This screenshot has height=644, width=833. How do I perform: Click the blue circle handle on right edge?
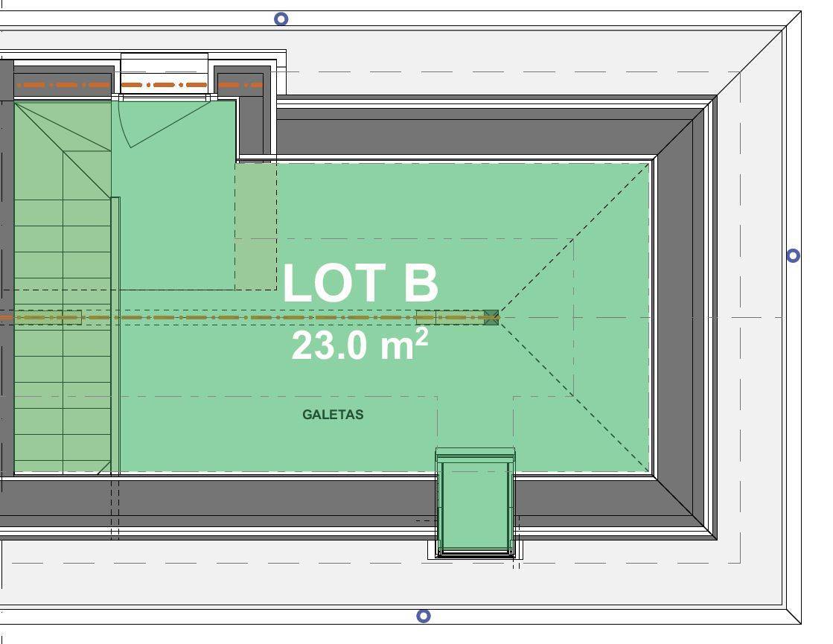[x=794, y=255]
